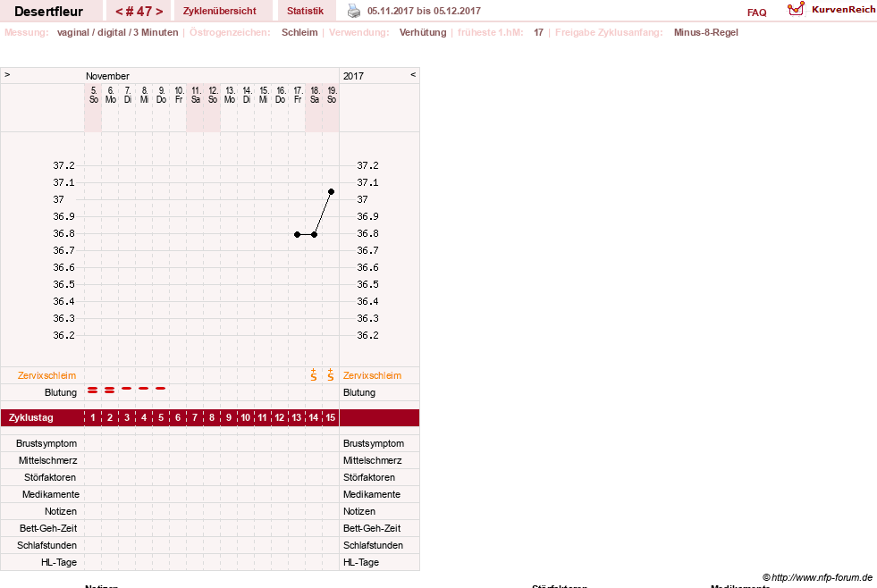877x588 pixels.
Task: Open the Zyklenübersicht tab
Action: (219, 11)
